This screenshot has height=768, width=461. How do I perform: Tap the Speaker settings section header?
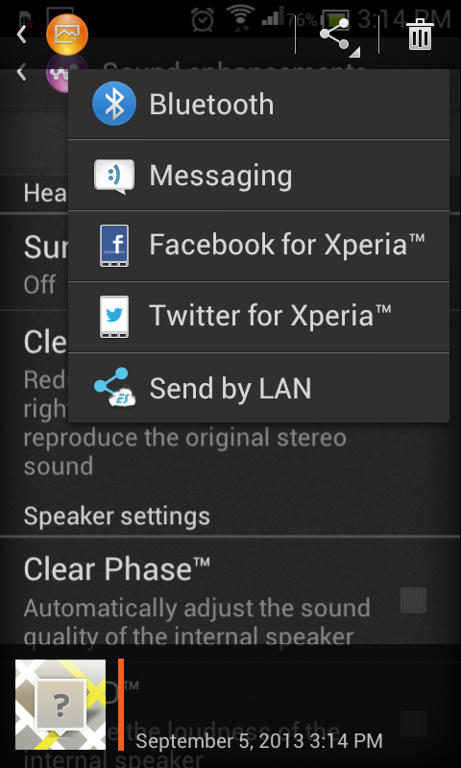117,516
